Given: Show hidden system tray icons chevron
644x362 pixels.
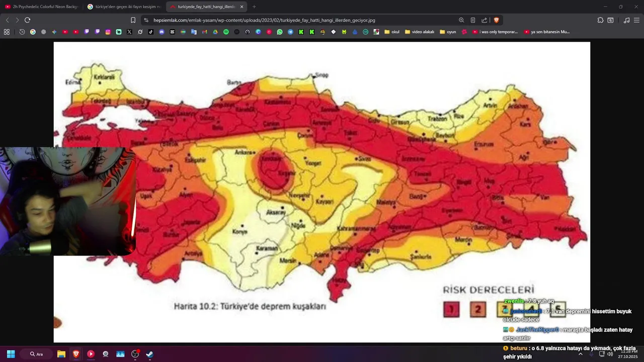Looking at the screenshot, I should click(x=580, y=354).
